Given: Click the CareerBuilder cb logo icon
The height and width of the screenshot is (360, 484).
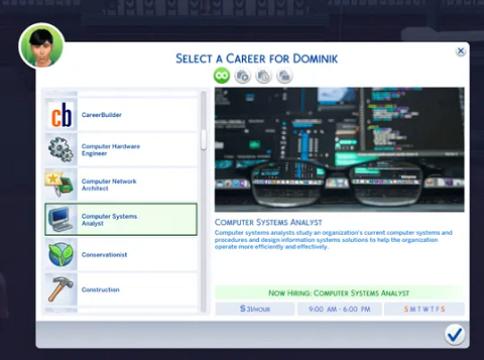Looking at the screenshot, I should pyautogui.click(x=61, y=115).
